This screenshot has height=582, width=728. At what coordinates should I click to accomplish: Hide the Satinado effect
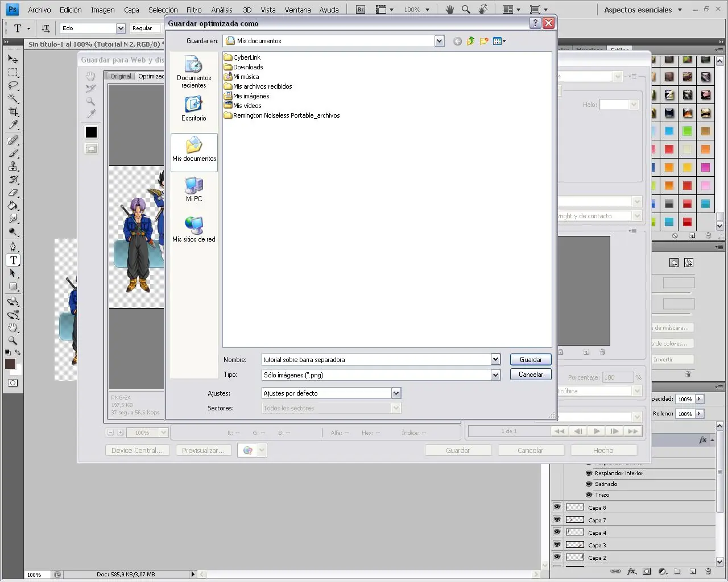(x=589, y=484)
